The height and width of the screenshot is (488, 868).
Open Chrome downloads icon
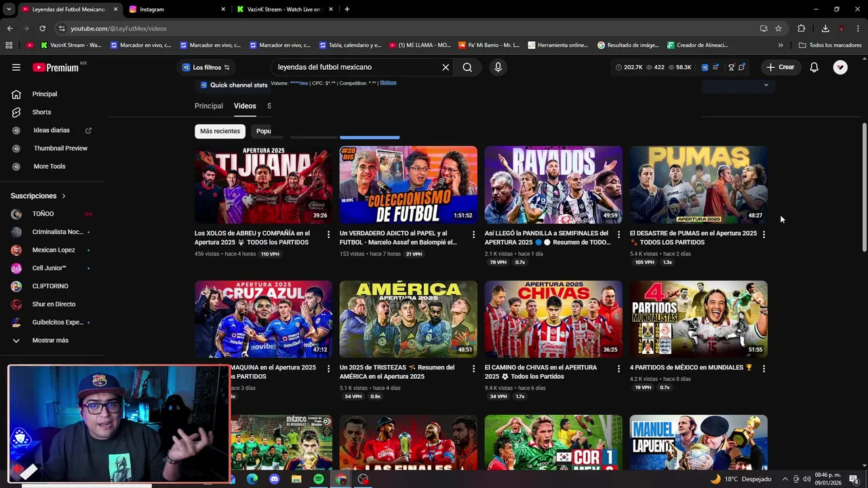pos(825,28)
